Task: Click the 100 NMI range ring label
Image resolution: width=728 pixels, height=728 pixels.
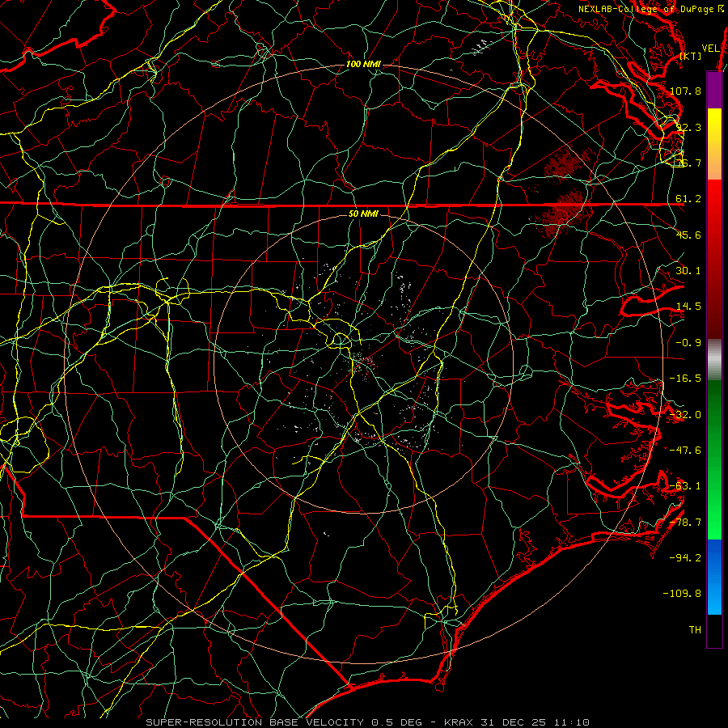Action: click(363, 64)
